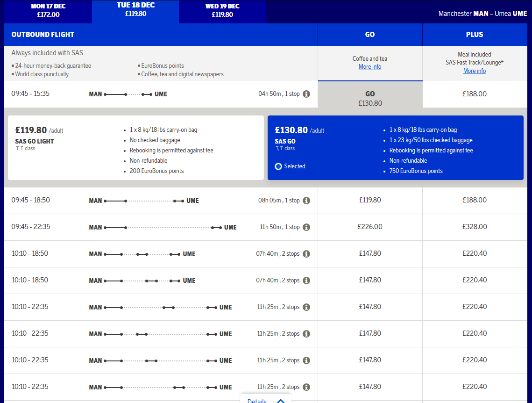The height and width of the screenshot is (403, 532).
Task: Select the GO £130.80 fare cell
Action: 370,94
